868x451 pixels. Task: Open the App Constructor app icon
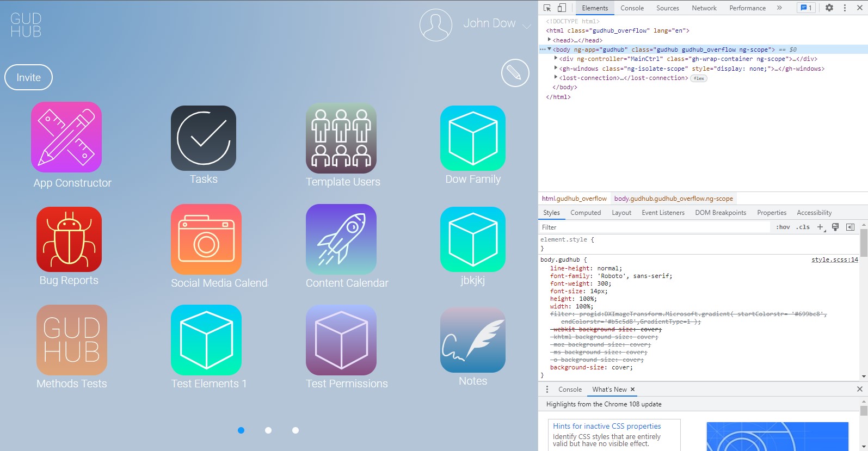(66, 137)
